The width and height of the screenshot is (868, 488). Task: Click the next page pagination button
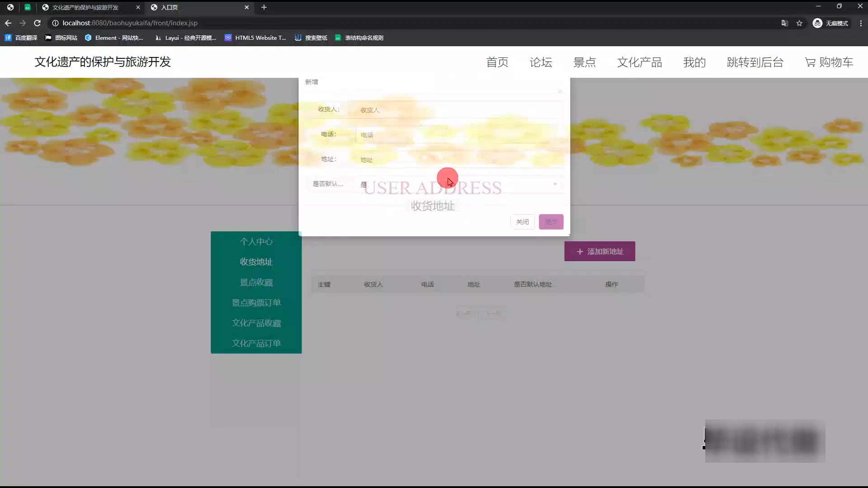tap(494, 313)
